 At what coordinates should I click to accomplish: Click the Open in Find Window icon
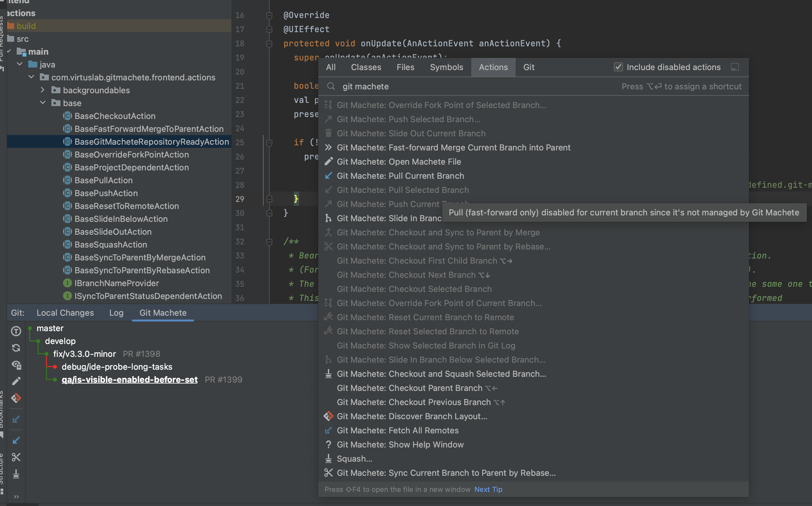pos(735,67)
